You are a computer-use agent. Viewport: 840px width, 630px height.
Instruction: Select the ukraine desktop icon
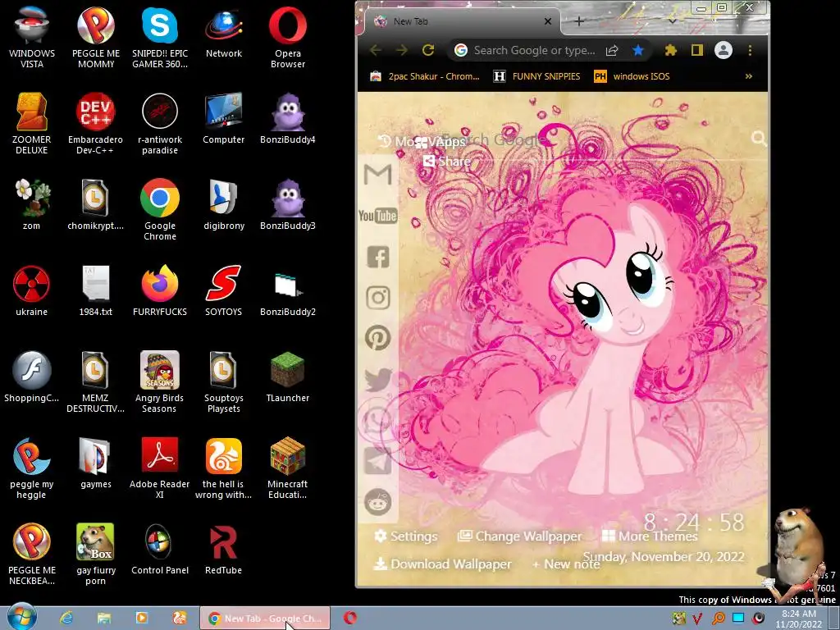point(32,290)
